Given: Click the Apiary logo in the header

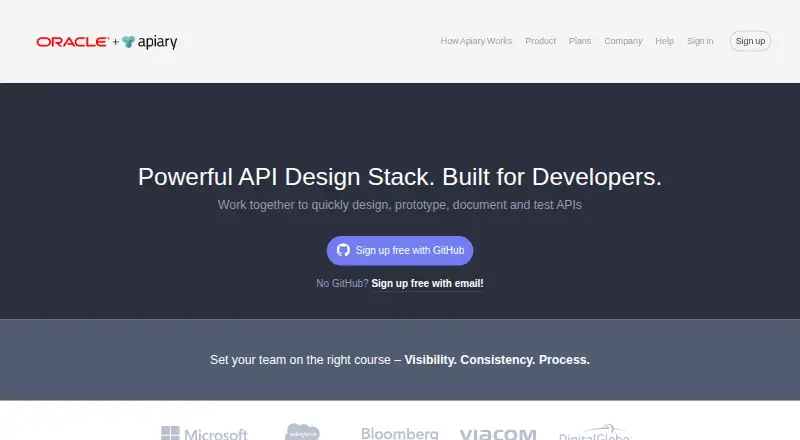Looking at the screenshot, I should coord(149,42).
